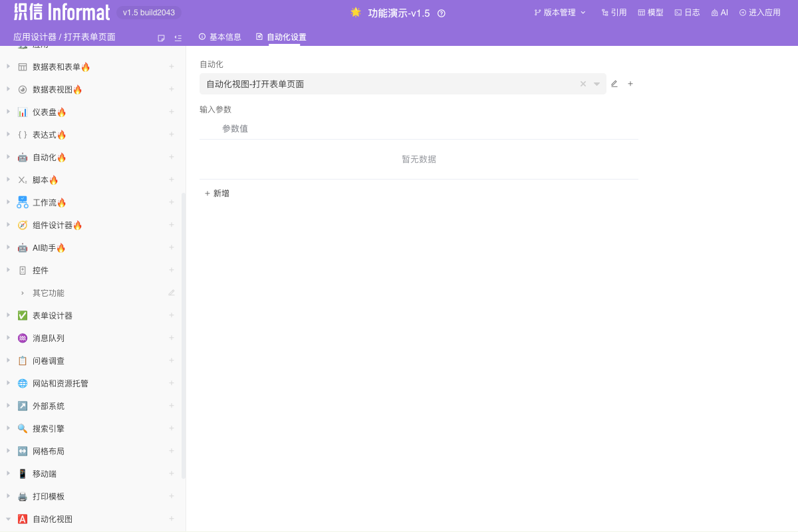Click the 新增 button to add a parameter

click(217, 193)
